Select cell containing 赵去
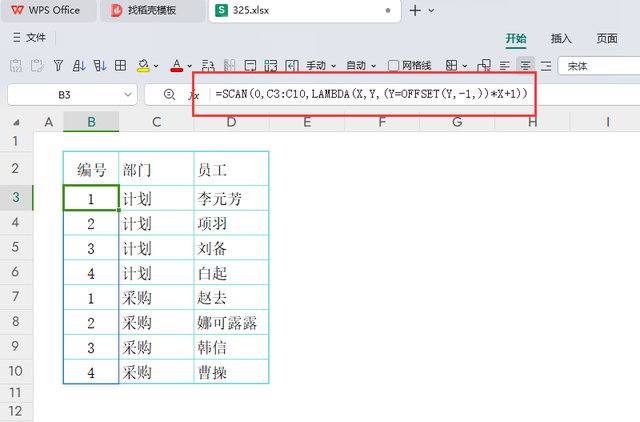Viewport: 640px width, 422px height. 231,298
